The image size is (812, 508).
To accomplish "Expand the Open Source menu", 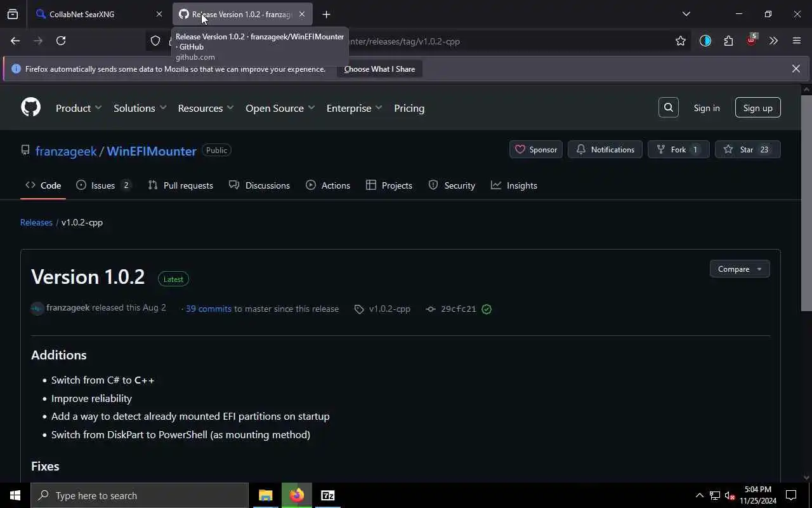I will click(280, 108).
